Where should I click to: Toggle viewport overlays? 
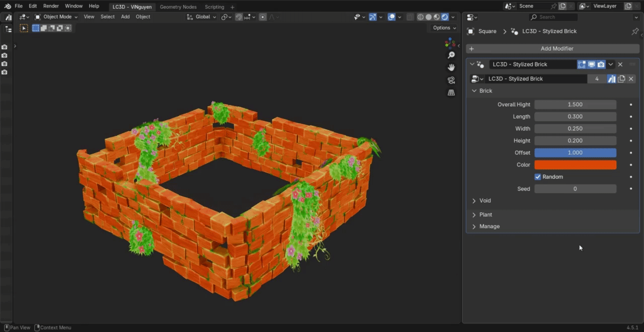pos(391,17)
